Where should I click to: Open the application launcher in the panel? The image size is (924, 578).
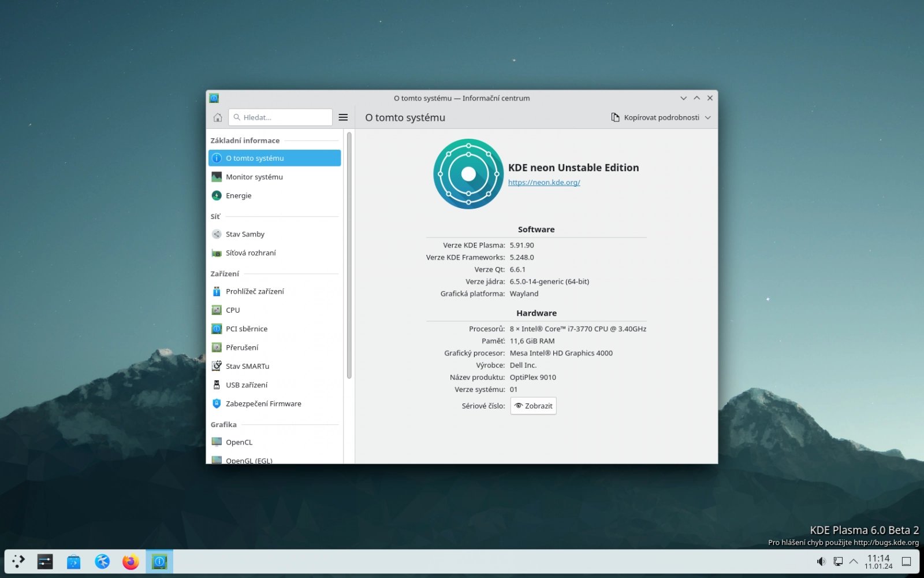[18, 561]
